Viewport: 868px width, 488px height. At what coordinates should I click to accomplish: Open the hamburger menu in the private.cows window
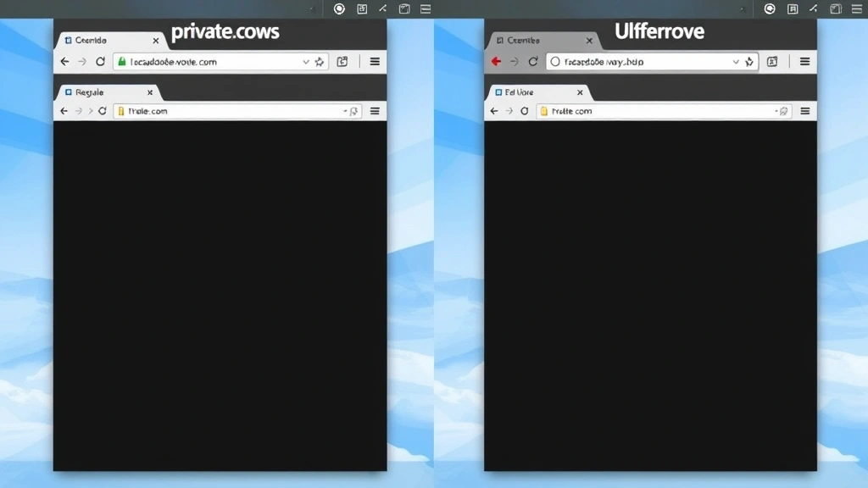[375, 61]
